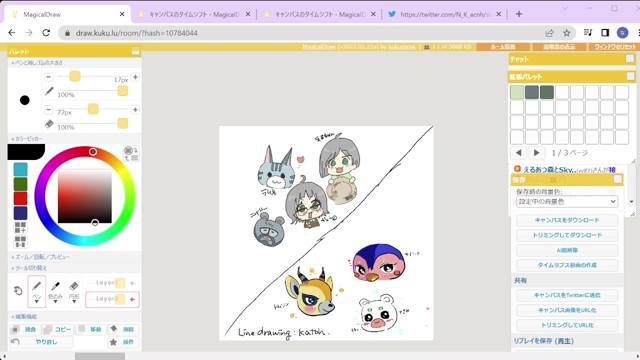Image resolution: width=640 pixels, height=360 pixels.
Task: Collapse the chat panel with its box
Action: coord(630,59)
